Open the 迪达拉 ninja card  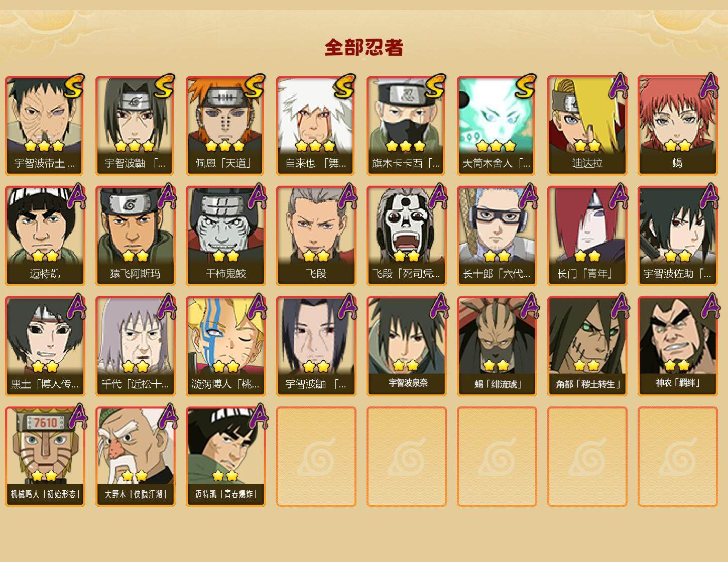point(587,125)
